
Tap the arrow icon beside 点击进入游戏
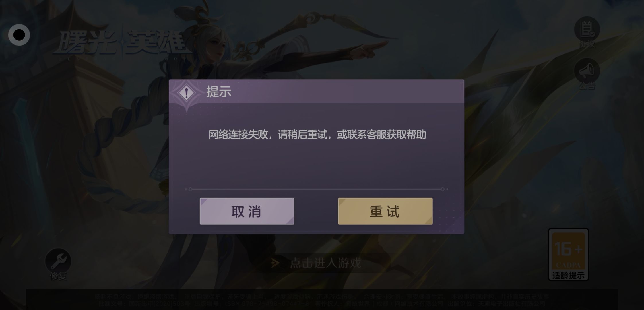[x=275, y=263]
